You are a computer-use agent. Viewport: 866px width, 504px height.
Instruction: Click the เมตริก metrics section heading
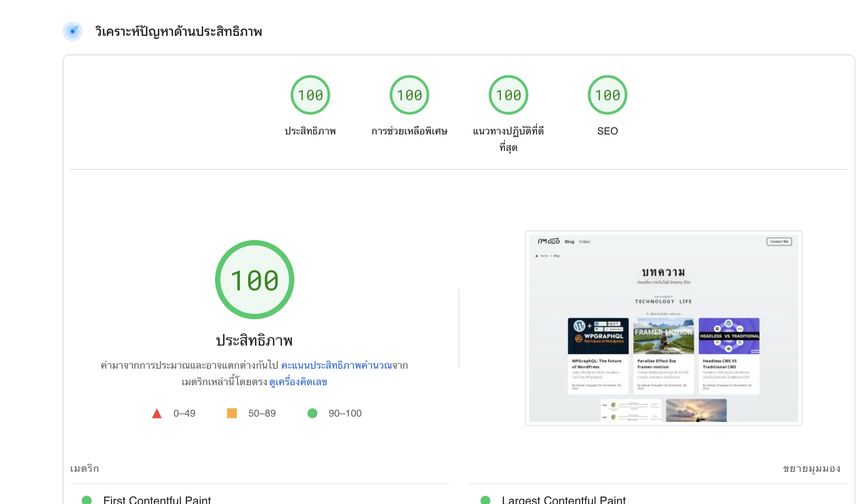(x=85, y=469)
